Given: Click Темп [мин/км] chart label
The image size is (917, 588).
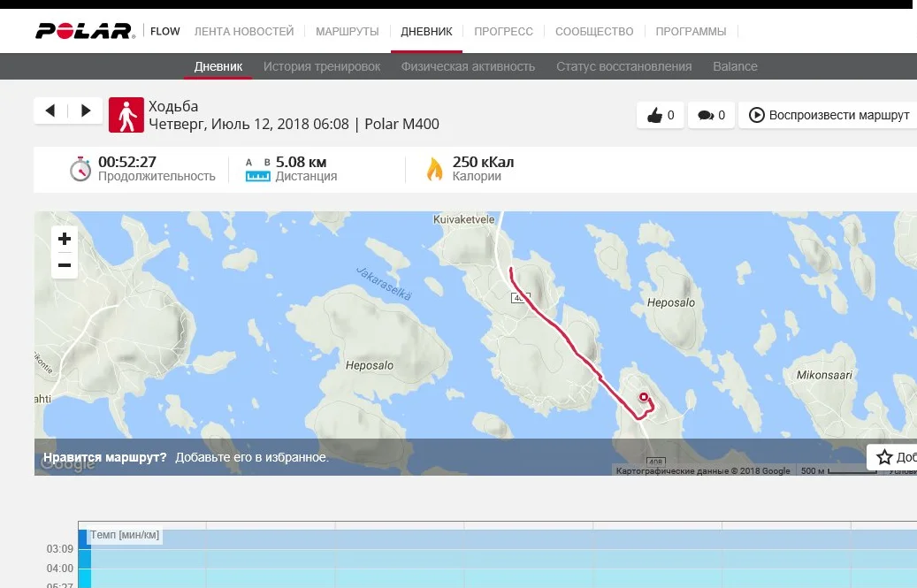Looking at the screenshot, I should click(125, 535).
